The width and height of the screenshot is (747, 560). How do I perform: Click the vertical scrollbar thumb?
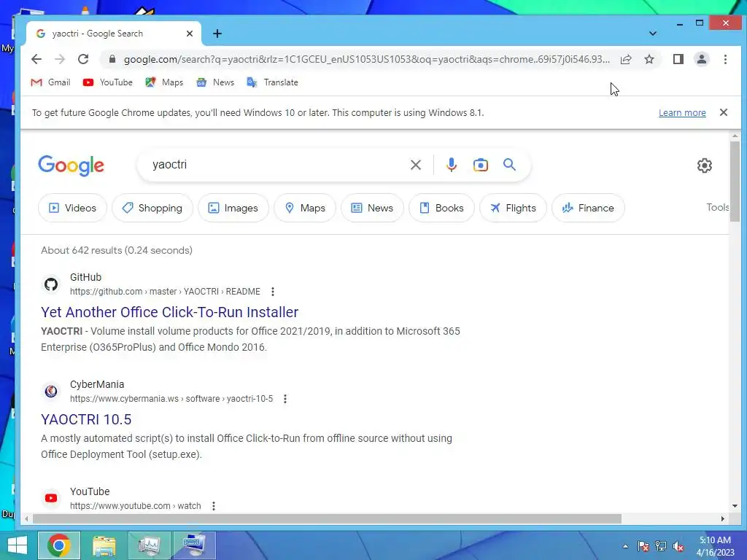tap(735, 183)
